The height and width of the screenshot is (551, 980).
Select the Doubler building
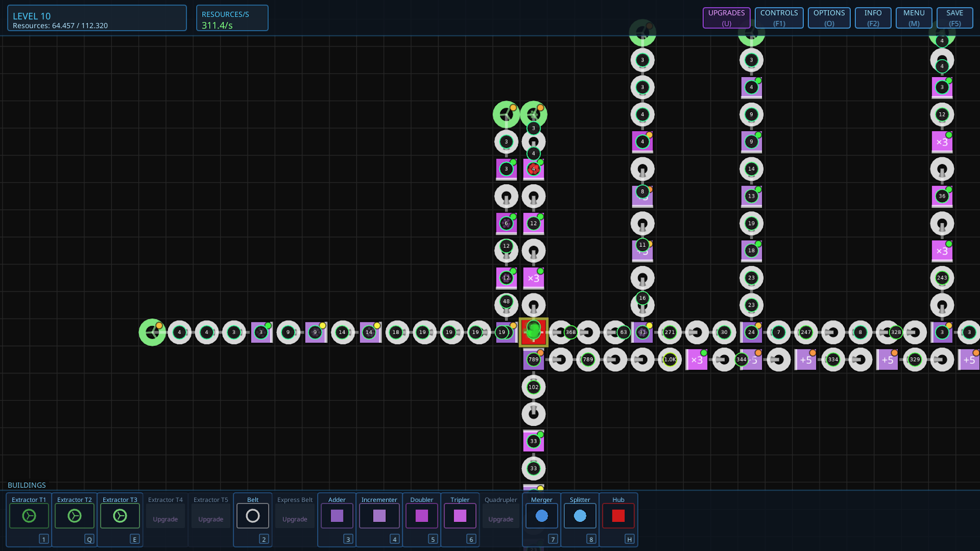422,516
